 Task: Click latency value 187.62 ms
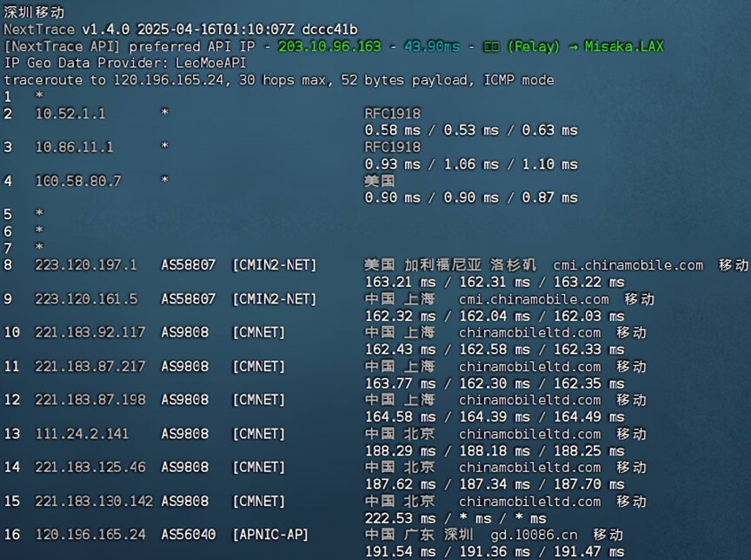(401, 484)
